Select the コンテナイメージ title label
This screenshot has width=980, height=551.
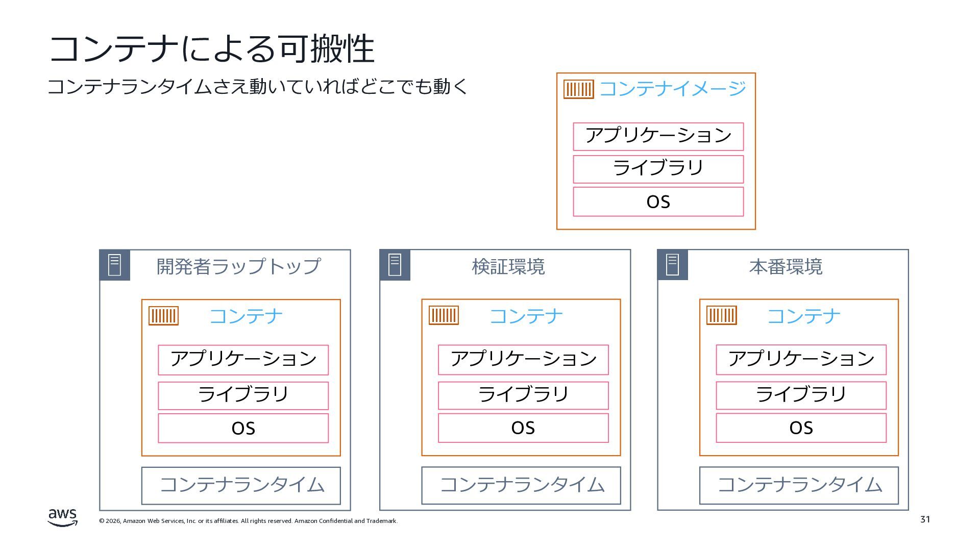pos(672,89)
